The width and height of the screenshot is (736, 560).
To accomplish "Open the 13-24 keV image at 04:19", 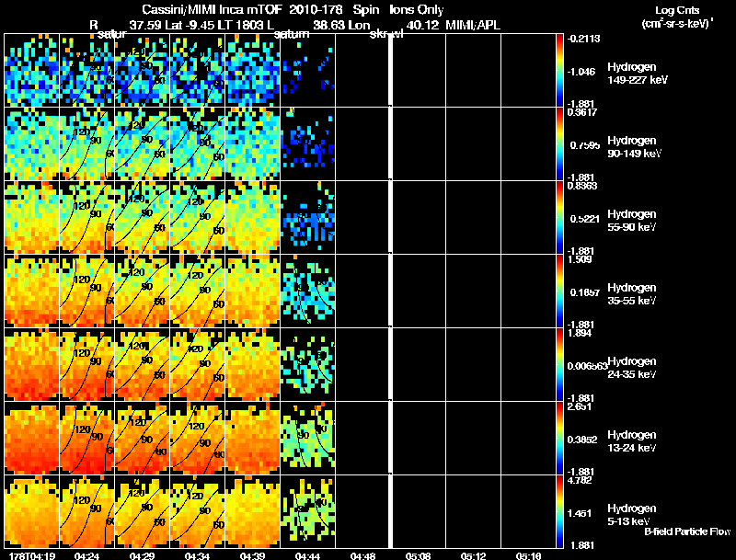I will point(31,439).
